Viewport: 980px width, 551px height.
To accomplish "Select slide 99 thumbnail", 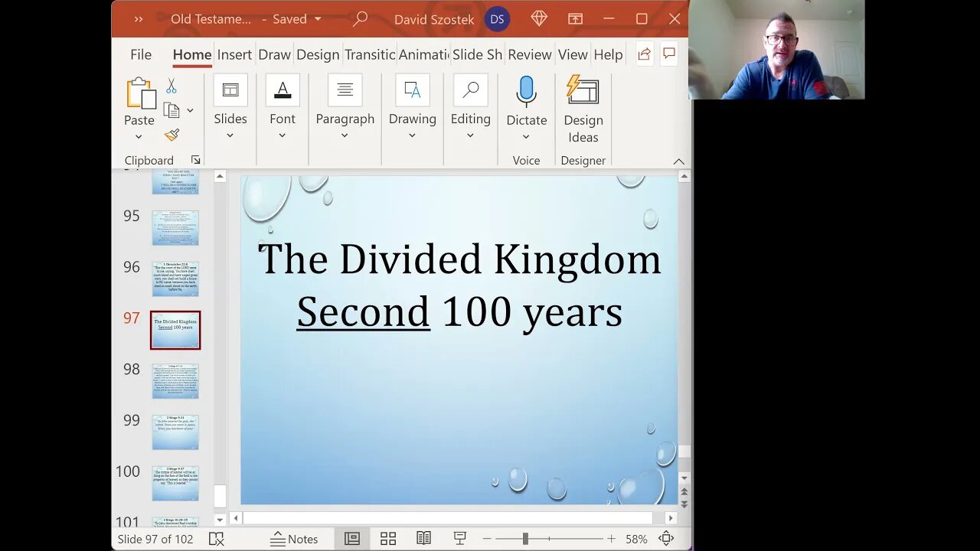I will coord(175,432).
